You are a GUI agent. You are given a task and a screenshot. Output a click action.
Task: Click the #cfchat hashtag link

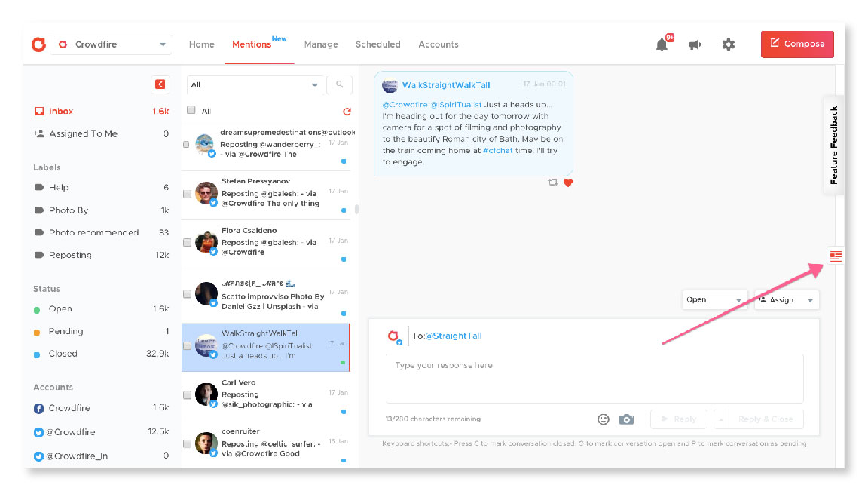[497, 150]
